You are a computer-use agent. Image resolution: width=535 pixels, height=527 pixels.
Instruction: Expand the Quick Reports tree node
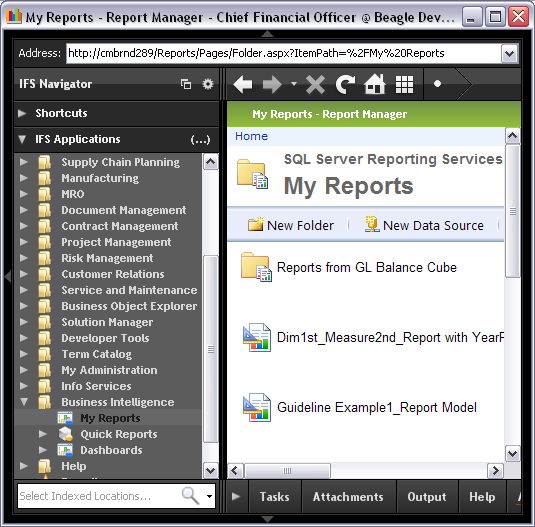pyautogui.click(x=43, y=434)
